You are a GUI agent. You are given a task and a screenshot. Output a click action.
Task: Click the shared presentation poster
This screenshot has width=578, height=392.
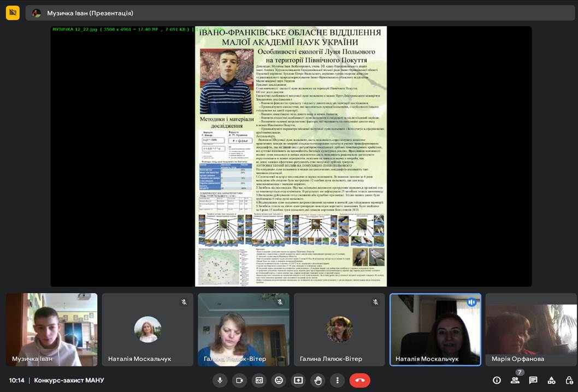(x=291, y=156)
